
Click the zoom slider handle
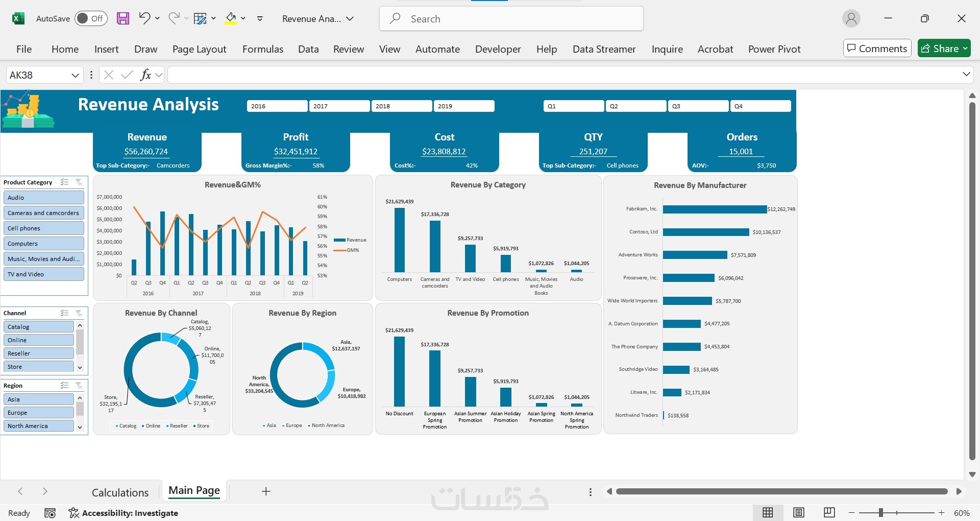881,513
